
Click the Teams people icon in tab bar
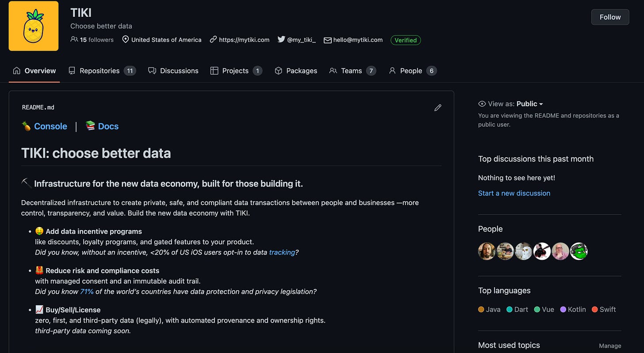click(333, 71)
